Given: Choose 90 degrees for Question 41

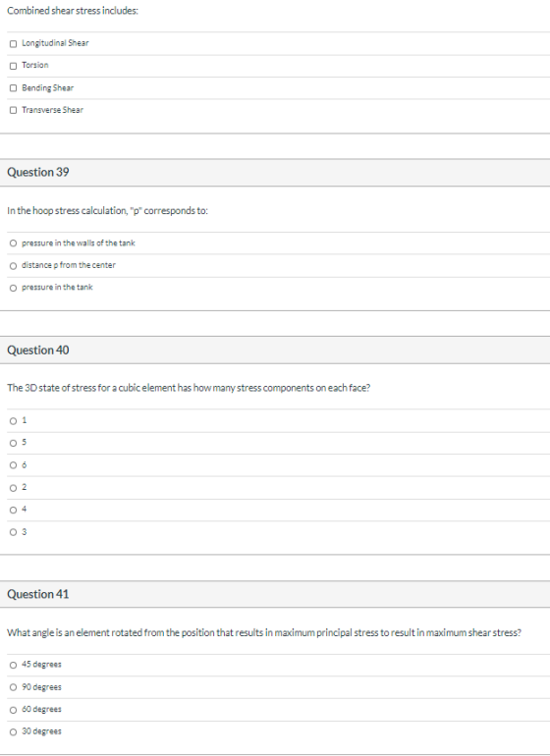Looking at the screenshot, I should (x=13, y=687).
